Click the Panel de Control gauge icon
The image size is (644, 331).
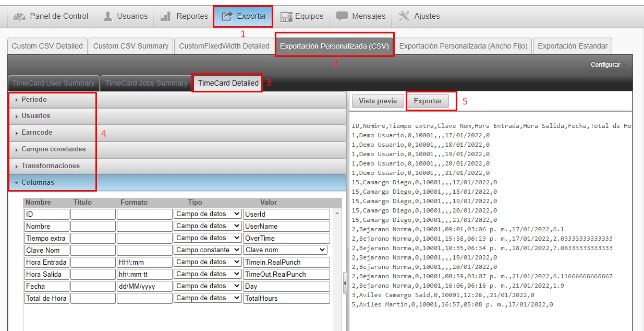pos(19,17)
